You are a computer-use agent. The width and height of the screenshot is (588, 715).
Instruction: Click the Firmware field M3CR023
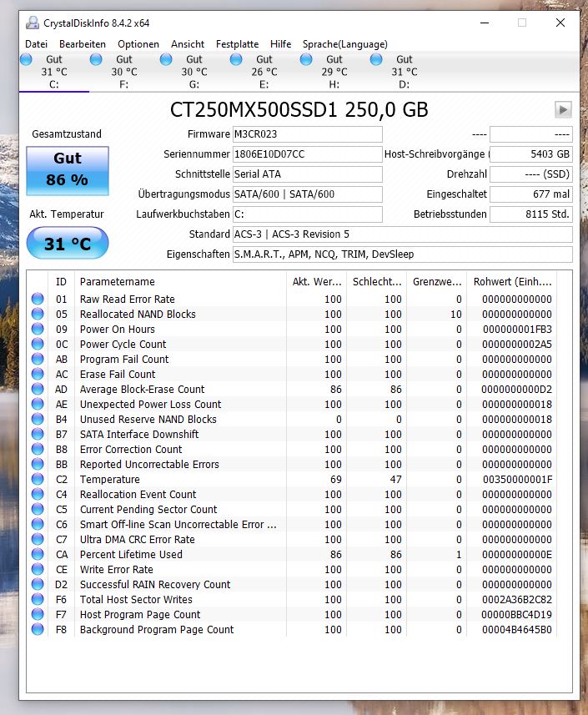click(x=307, y=134)
